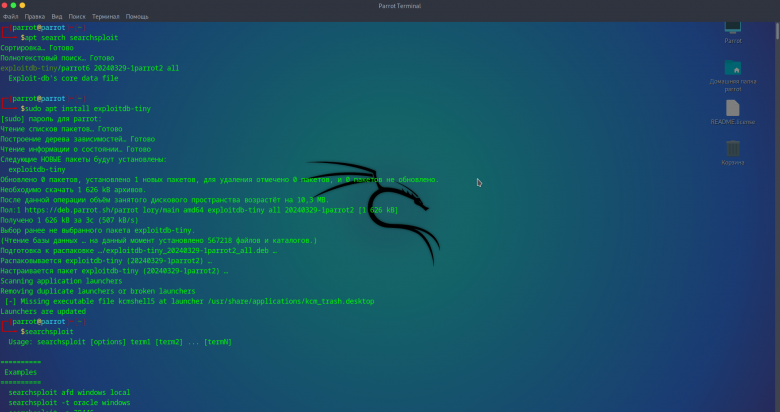Close the Parrot Terminal window
780x412 pixels.
tap(4, 5)
